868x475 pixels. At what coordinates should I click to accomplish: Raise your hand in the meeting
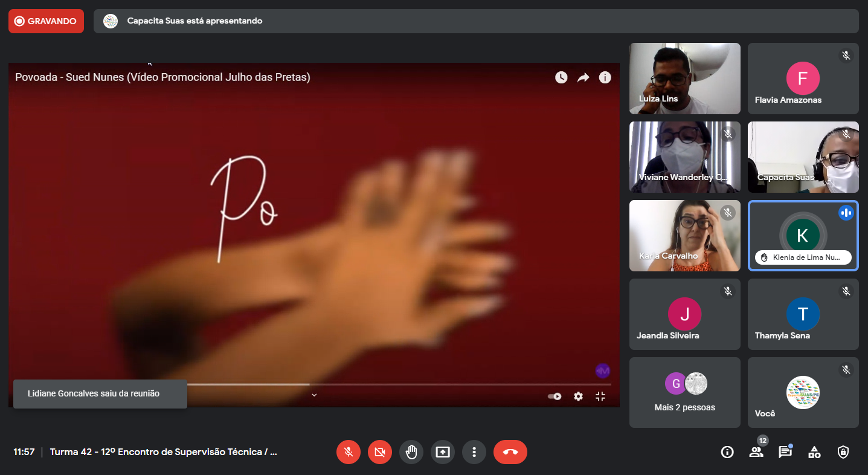pyautogui.click(x=411, y=452)
